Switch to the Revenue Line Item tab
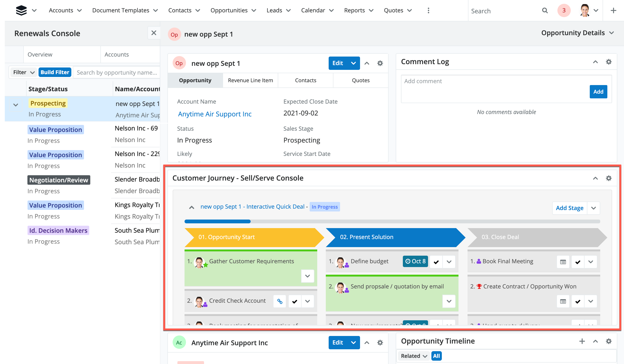 point(250,80)
